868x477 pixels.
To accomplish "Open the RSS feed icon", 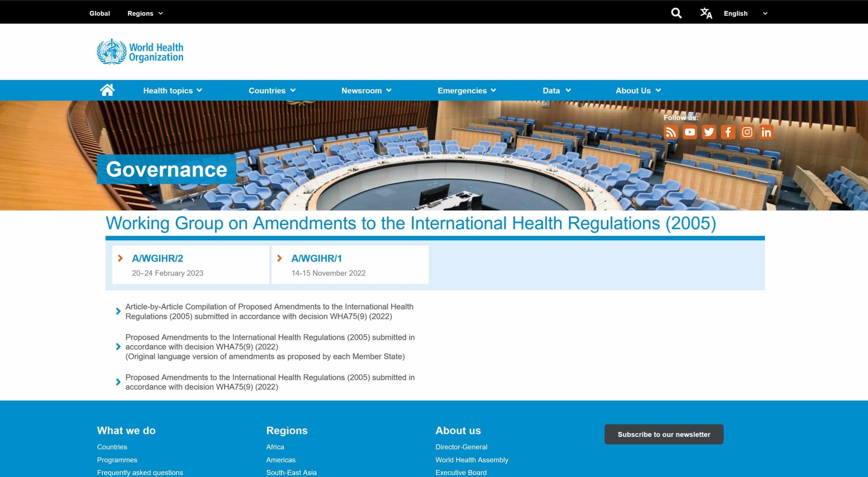I will coord(671,132).
